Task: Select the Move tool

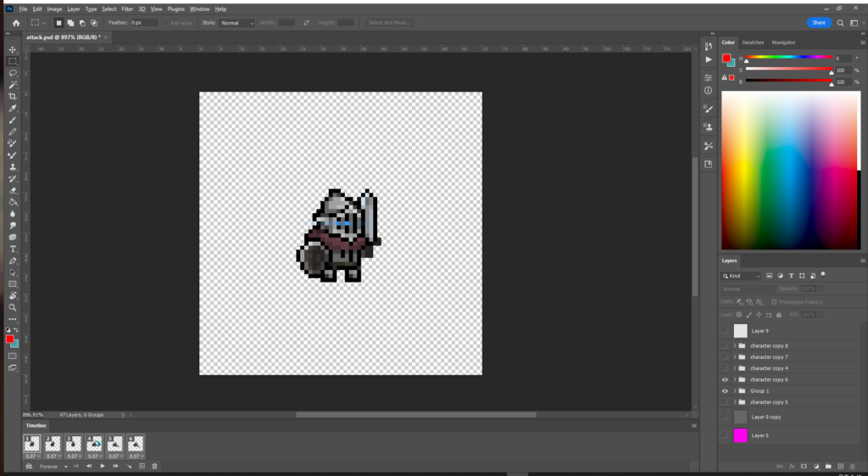Action: click(x=12, y=50)
